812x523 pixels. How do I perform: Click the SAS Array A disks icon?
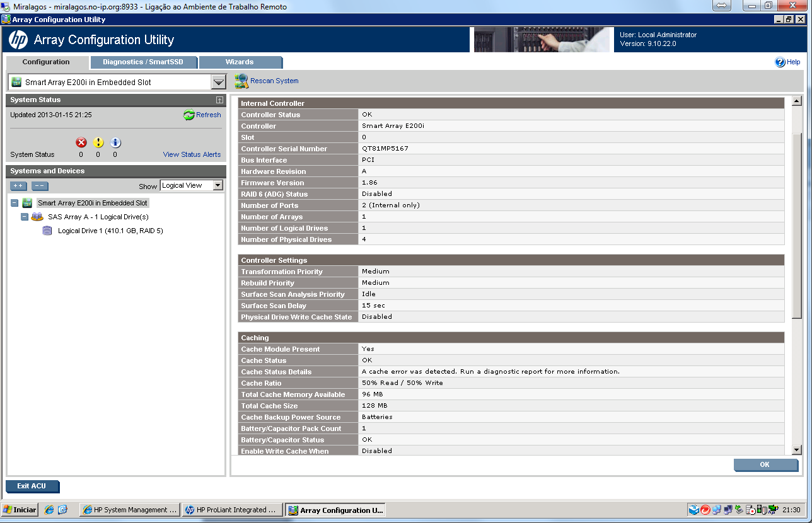coord(37,217)
